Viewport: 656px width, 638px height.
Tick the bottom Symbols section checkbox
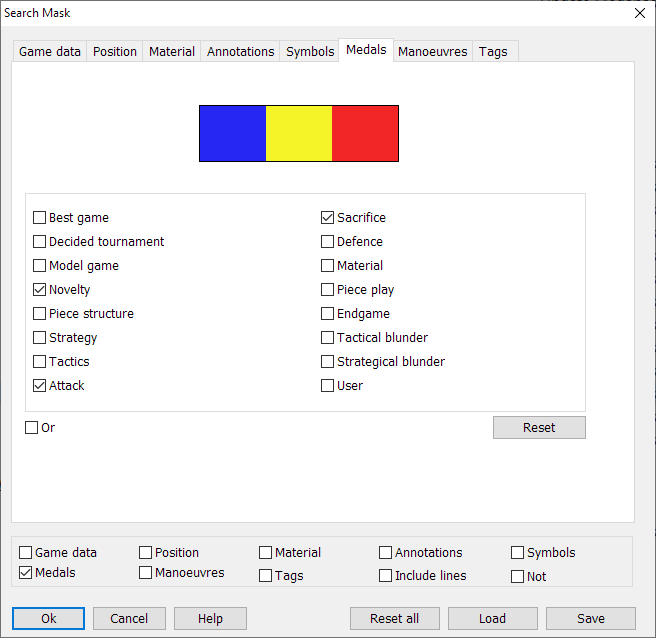coord(518,553)
